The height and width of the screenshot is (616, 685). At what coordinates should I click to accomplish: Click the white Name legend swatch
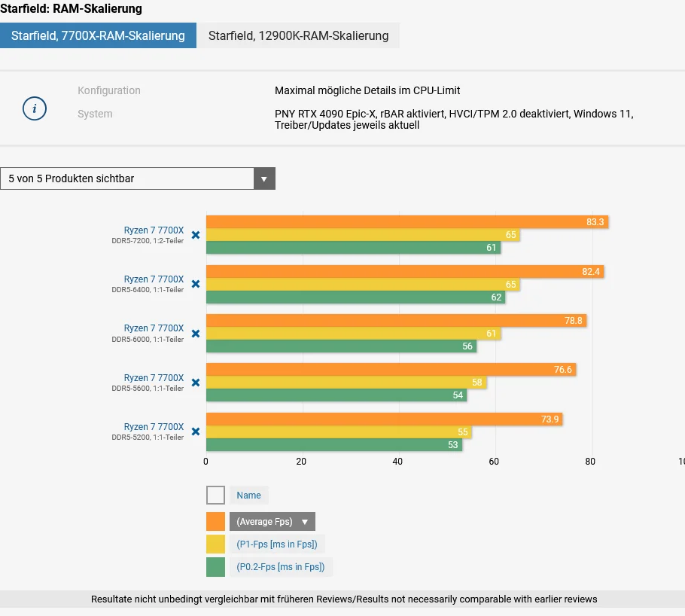(215, 496)
